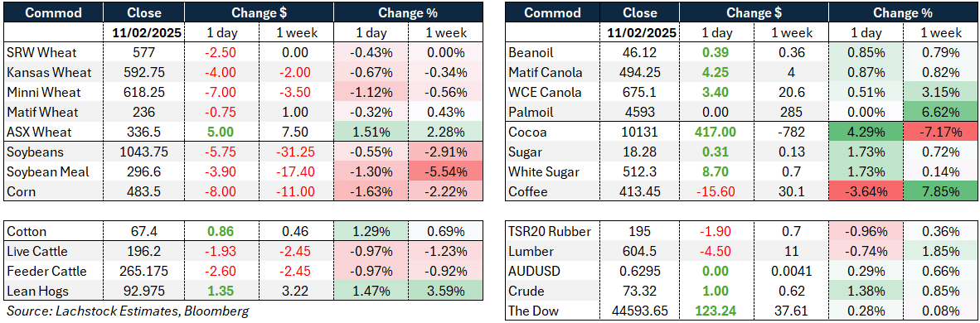Click the AUDUSD close value 0.6295
The width and height of the screenshot is (980, 323).
[641, 271]
